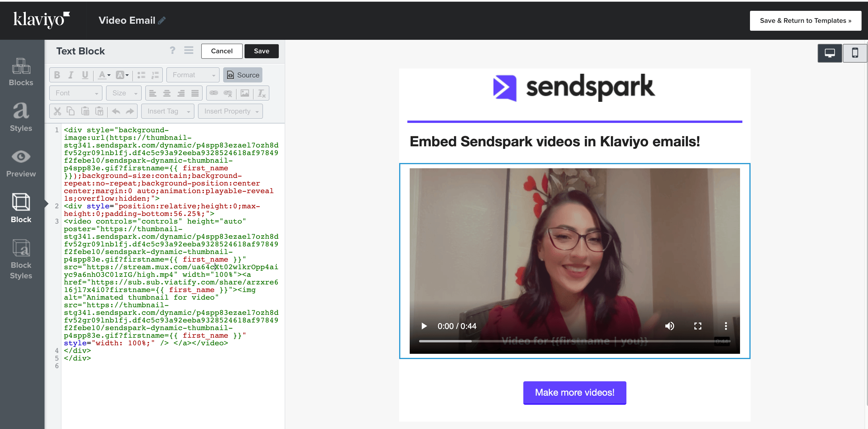Cut selection with the scissors icon

[x=57, y=111]
